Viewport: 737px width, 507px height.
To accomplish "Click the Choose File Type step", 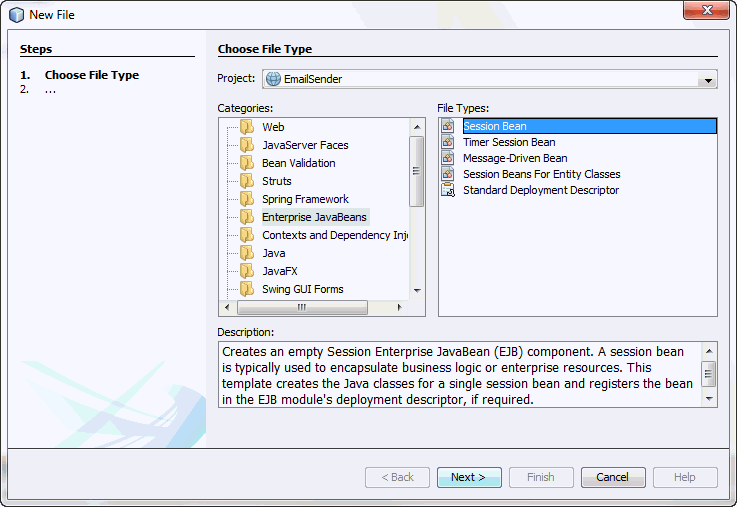I will point(92,75).
